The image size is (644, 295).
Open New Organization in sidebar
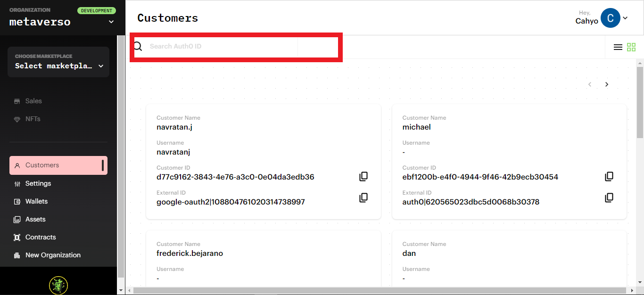tap(53, 255)
